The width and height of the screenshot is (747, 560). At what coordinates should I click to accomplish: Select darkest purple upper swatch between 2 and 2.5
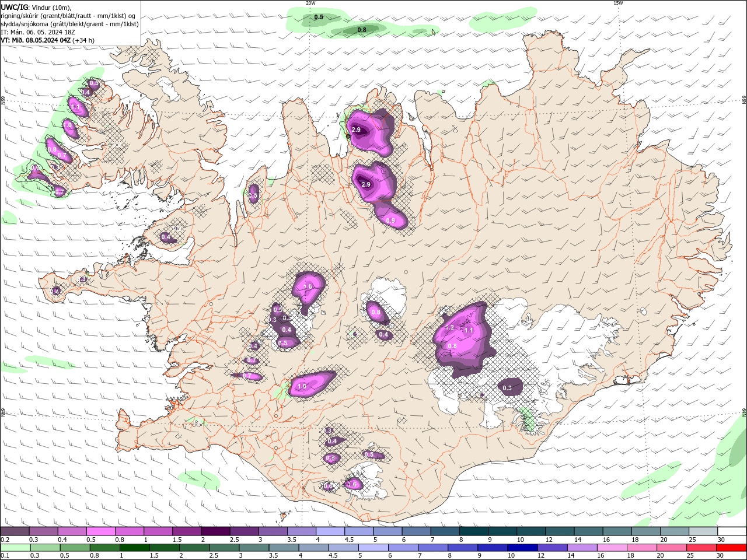[x=215, y=531]
